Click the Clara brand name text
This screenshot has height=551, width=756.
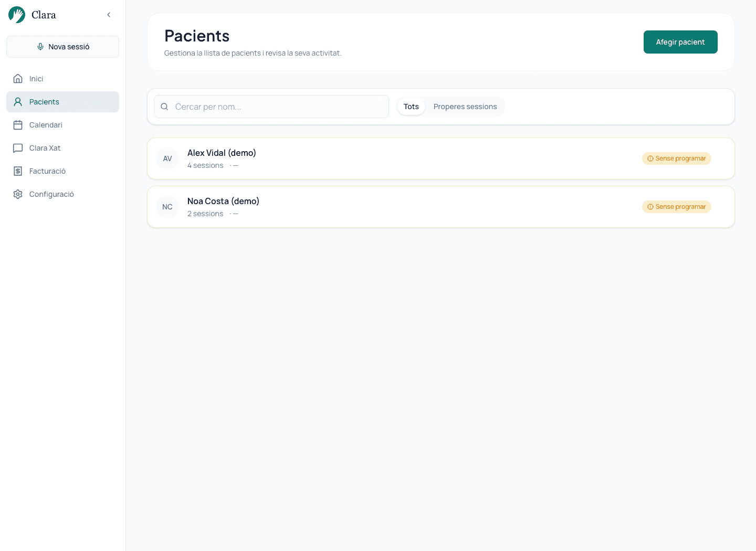(44, 15)
